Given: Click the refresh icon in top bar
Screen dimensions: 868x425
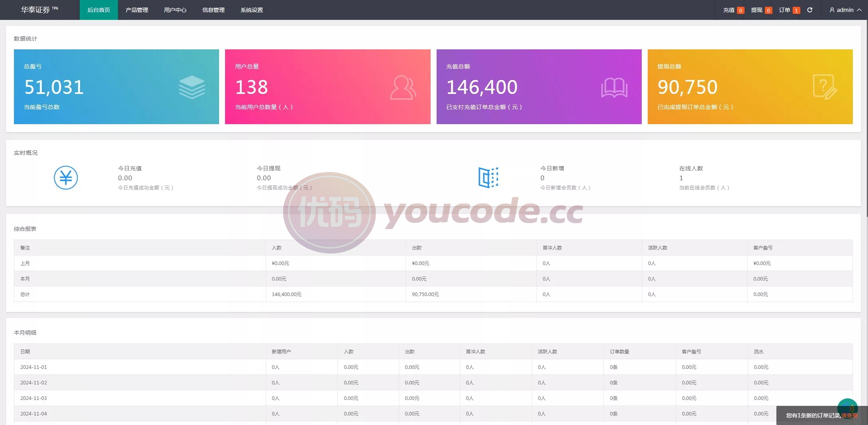Looking at the screenshot, I should [810, 10].
